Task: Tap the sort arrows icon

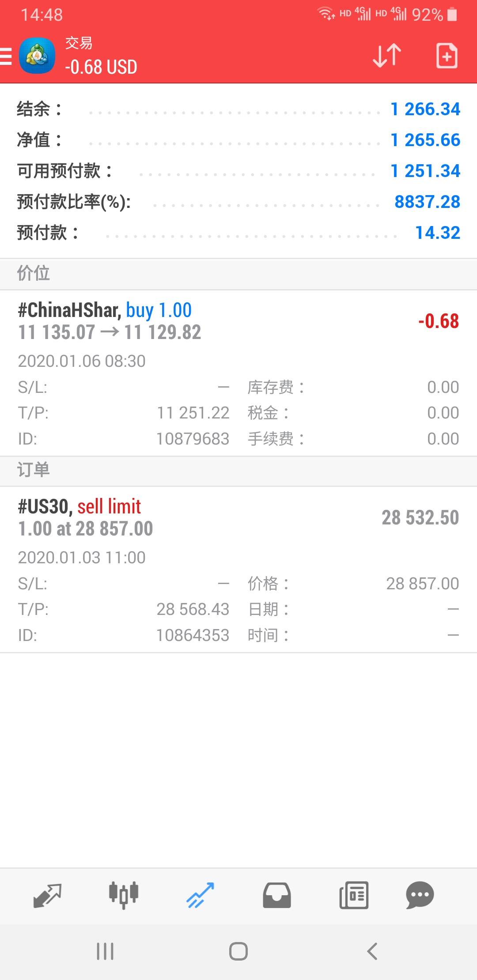Action: [x=387, y=56]
